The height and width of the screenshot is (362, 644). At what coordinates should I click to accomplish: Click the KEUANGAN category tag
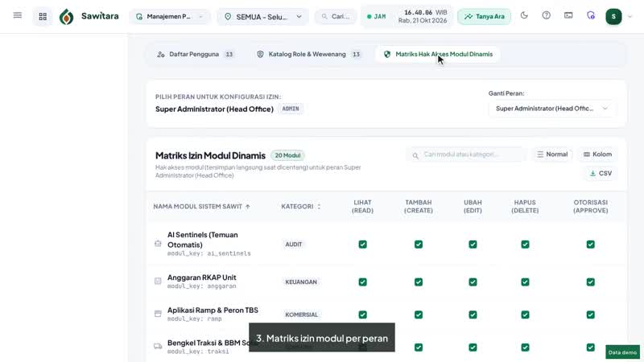point(301,282)
